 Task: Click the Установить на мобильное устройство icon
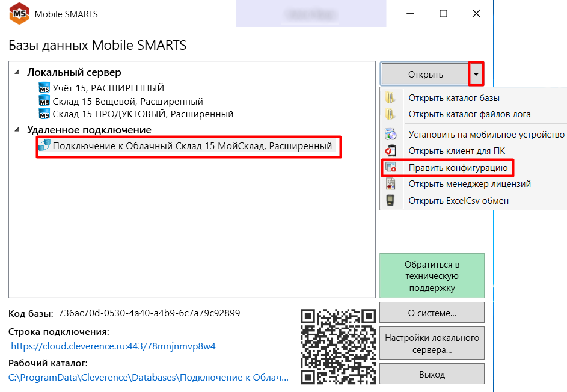(391, 134)
